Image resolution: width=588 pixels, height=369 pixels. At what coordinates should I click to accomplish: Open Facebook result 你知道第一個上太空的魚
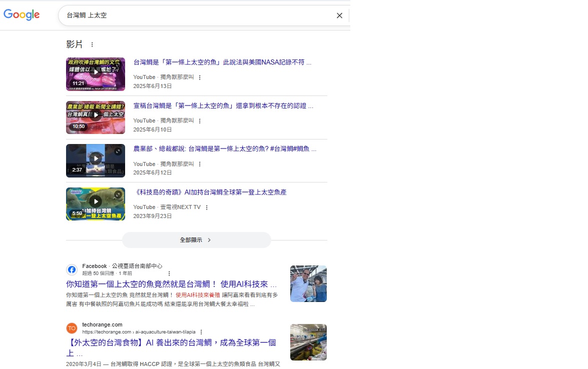(171, 284)
